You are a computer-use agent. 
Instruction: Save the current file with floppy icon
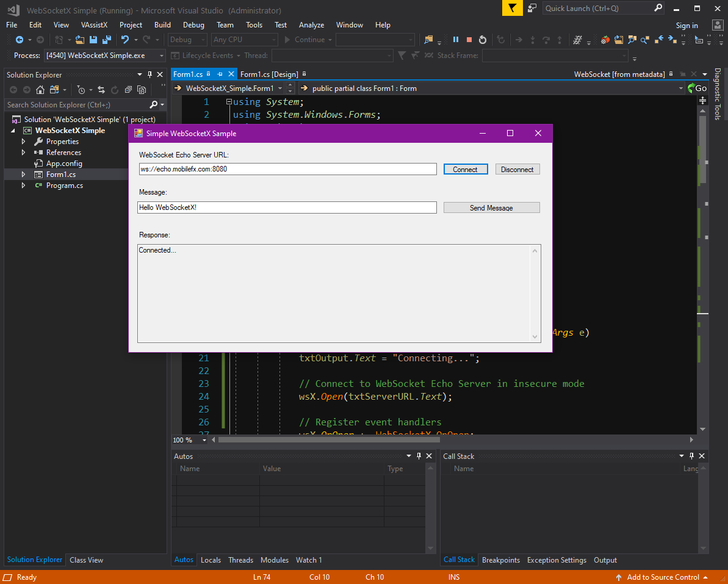click(x=93, y=40)
